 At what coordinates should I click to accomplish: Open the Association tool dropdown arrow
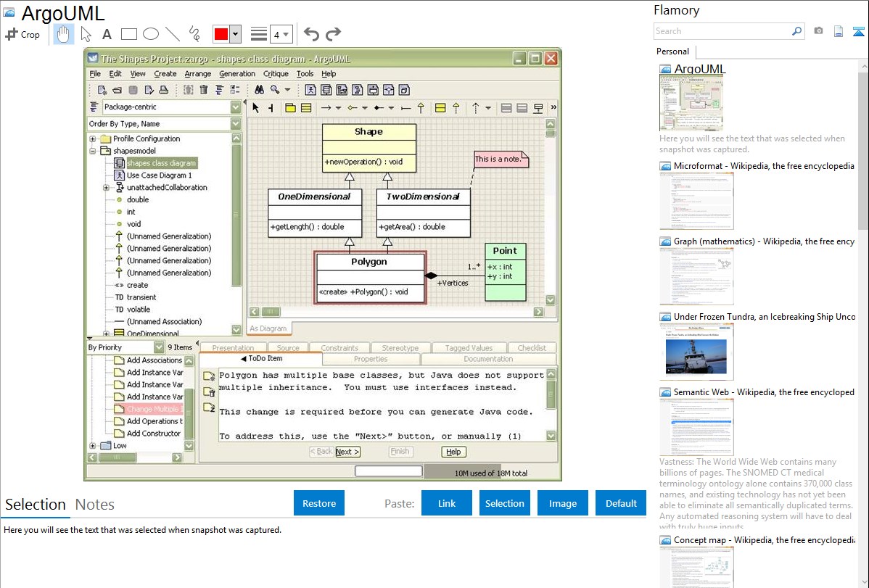[x=338, y=108]
